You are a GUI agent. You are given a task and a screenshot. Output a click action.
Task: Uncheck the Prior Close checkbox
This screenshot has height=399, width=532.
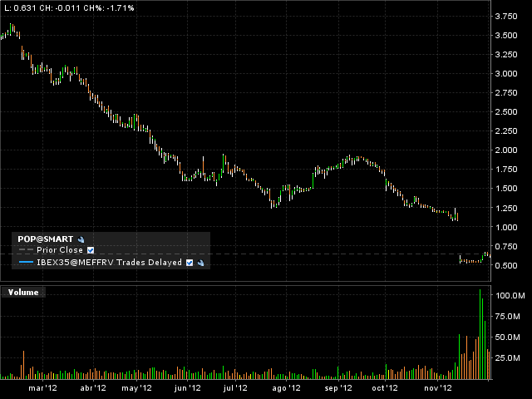click(91, 250)
